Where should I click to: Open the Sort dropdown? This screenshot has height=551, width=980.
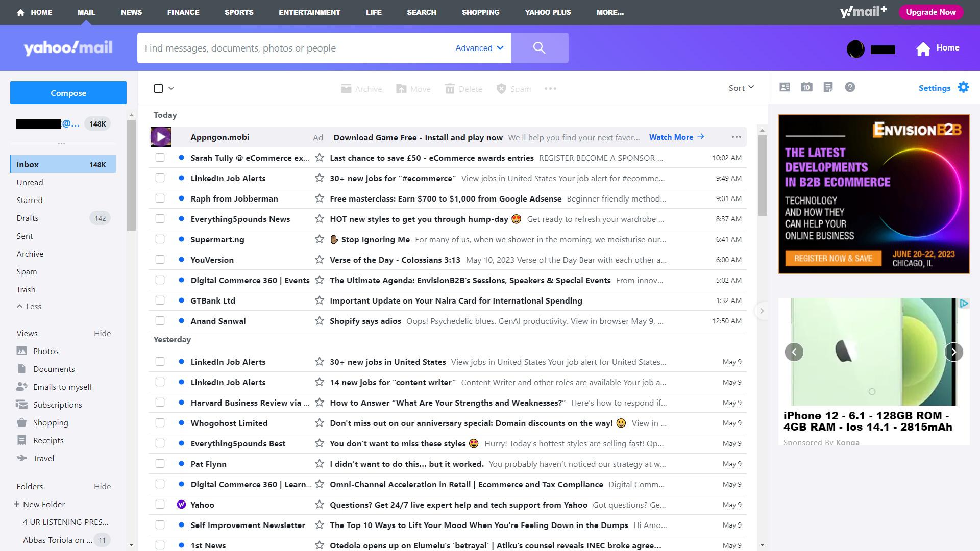[741, 88]
